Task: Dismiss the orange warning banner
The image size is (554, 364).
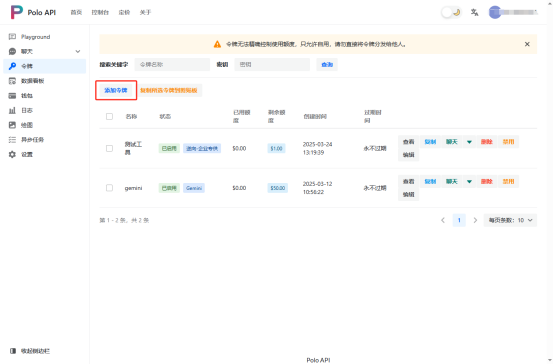Action: click(527, 44)
